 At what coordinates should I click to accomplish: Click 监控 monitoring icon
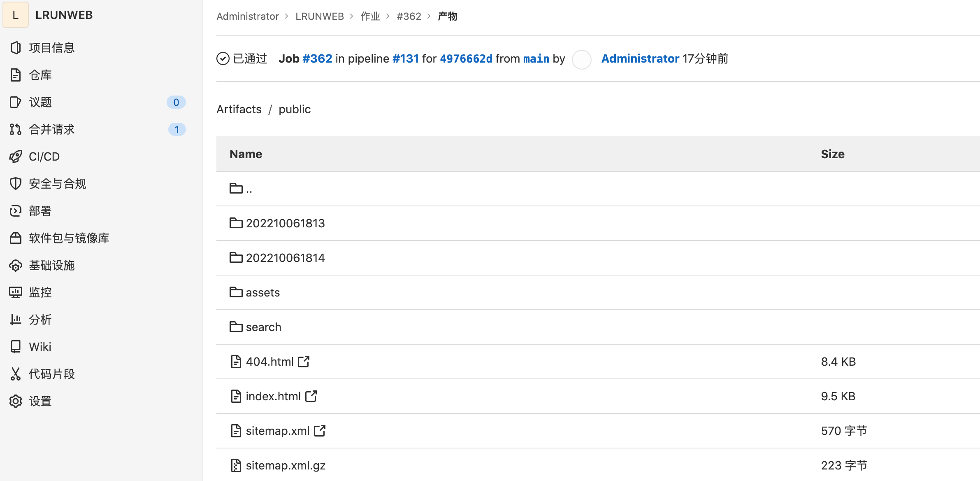point(16,292)
